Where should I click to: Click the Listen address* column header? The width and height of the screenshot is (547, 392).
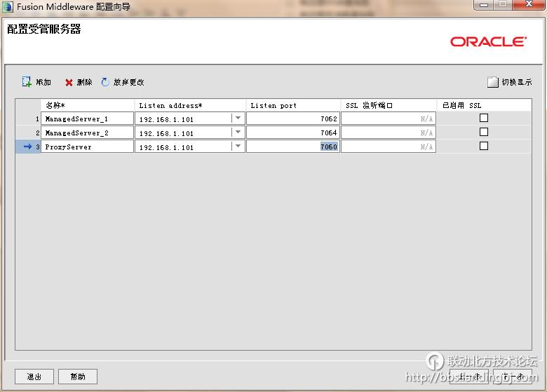point(190,105)
